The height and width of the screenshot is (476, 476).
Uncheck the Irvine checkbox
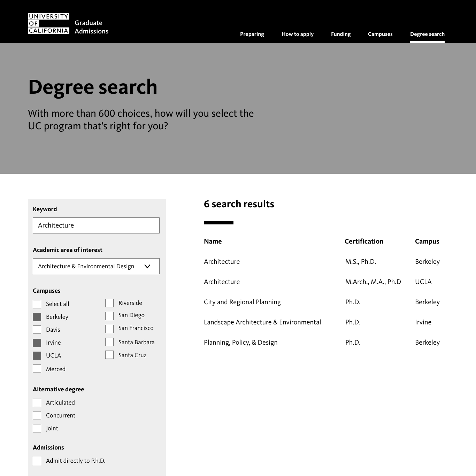click(37, 343)
